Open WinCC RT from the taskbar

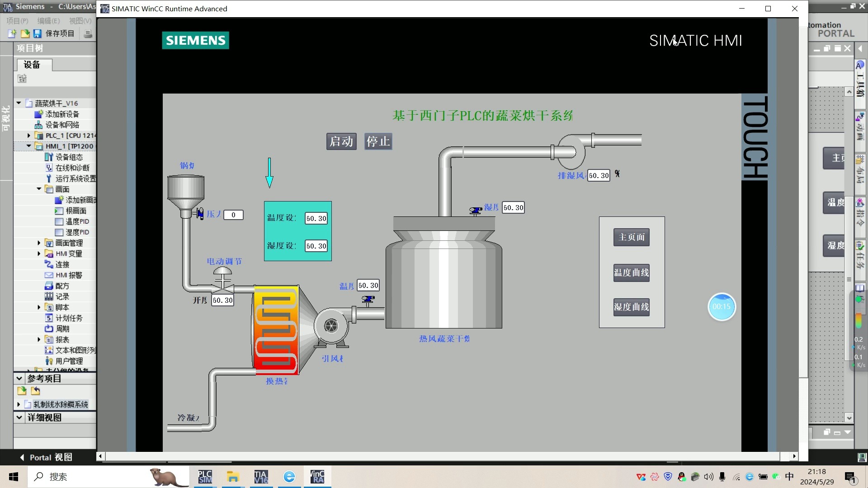click(x=317, y=477)
